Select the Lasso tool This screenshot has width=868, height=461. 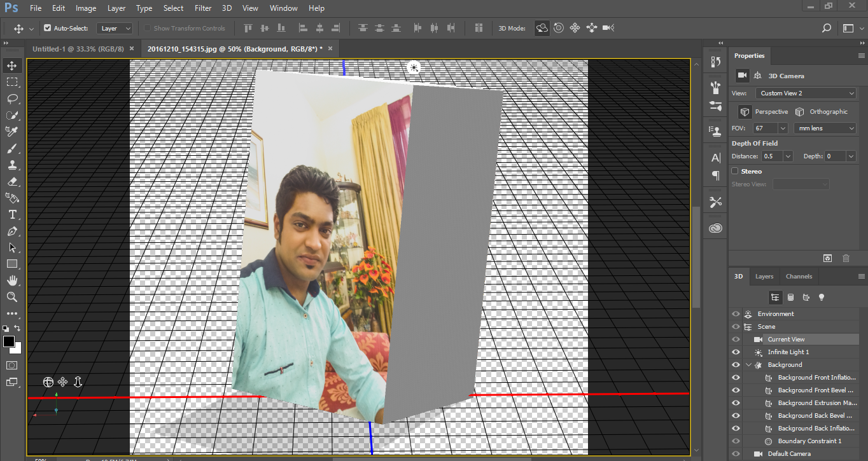point(11,99)
